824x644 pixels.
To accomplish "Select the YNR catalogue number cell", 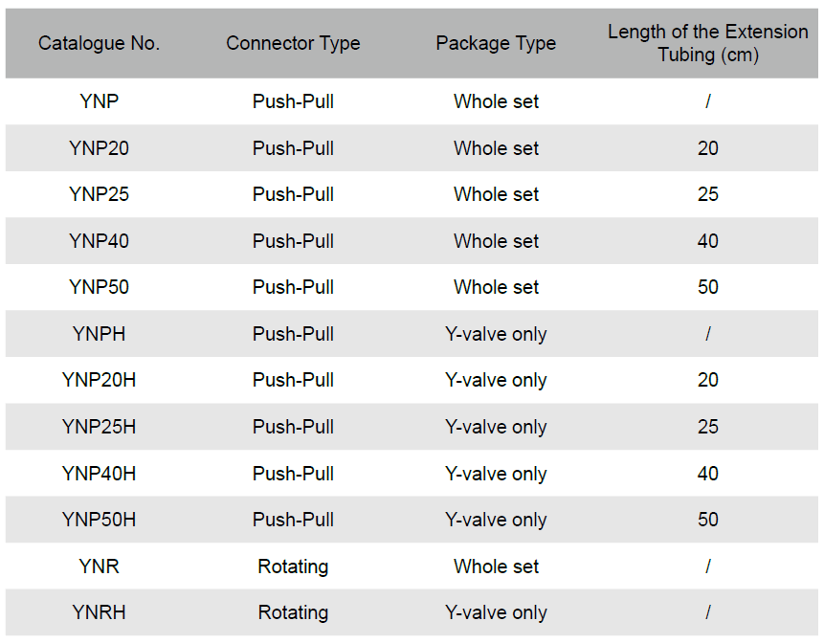I will point(99,566).
